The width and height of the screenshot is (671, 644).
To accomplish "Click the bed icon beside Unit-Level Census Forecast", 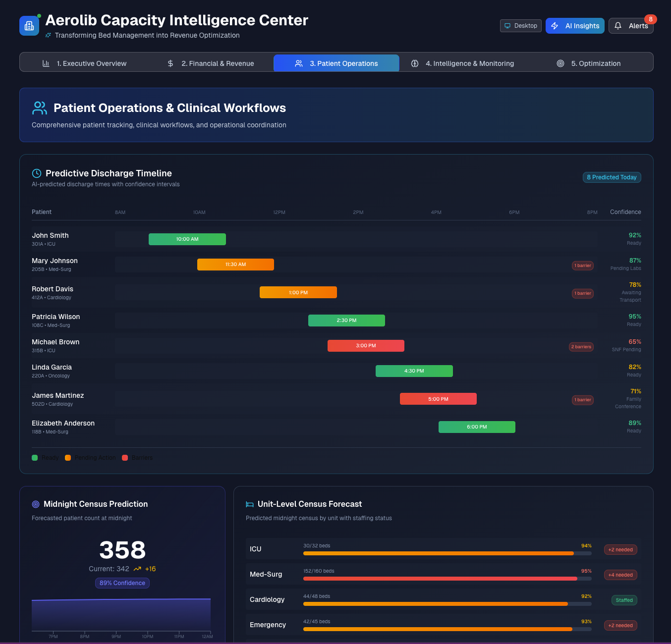I will pyautogui.click(x=250, y=504).
